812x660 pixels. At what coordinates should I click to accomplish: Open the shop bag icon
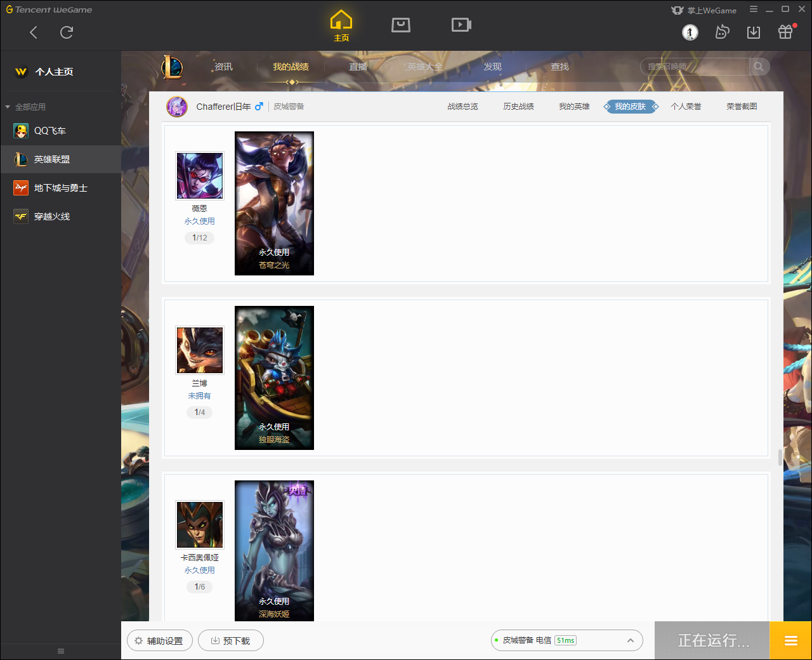coord(401,25)
